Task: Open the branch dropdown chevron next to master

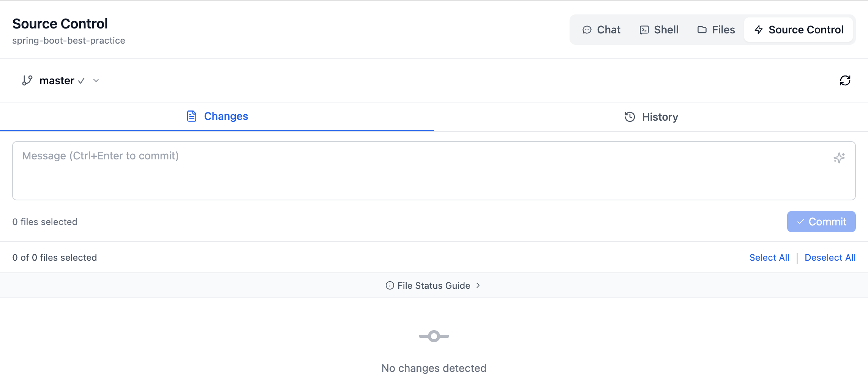Action: 96,80
